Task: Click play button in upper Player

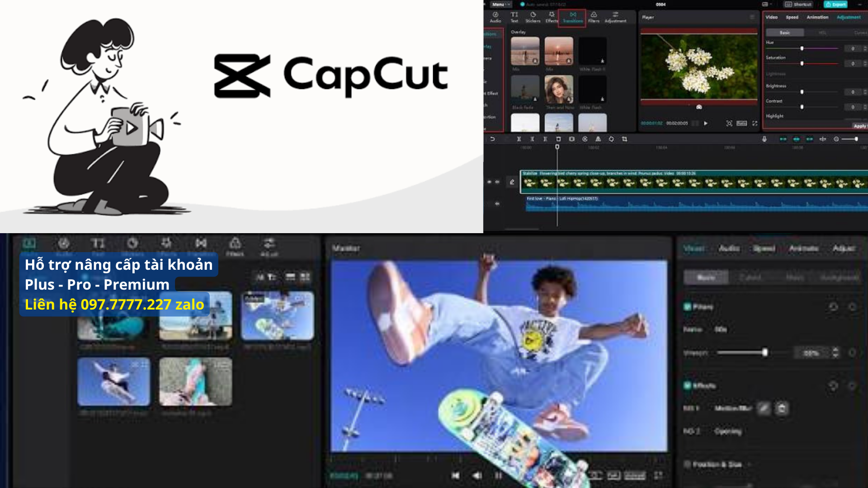Action: click(705, 123)
